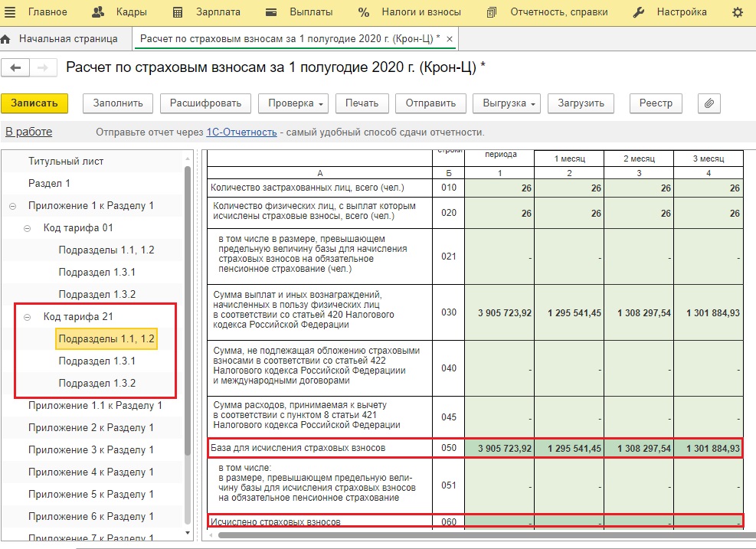The image size is (756, 549).
Task: Click the row 021 cell for 2 месяц
Action: pos(639,257)
